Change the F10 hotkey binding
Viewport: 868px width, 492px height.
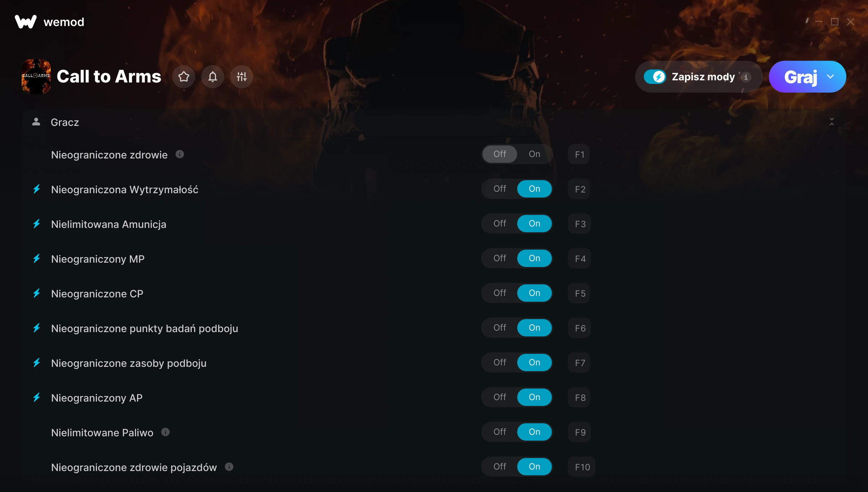[x=582, y=467]
